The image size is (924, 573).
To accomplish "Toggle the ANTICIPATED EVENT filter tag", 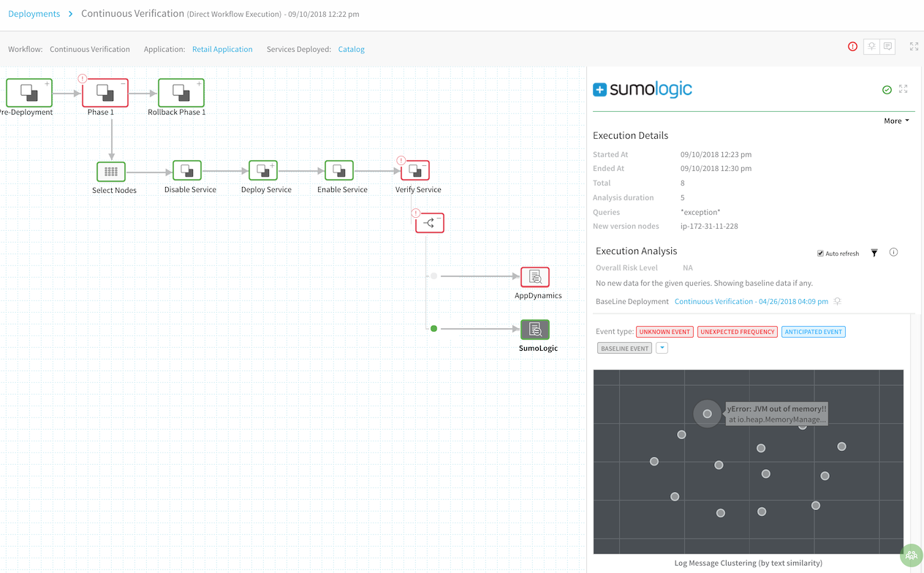I will tap(813, 332).
